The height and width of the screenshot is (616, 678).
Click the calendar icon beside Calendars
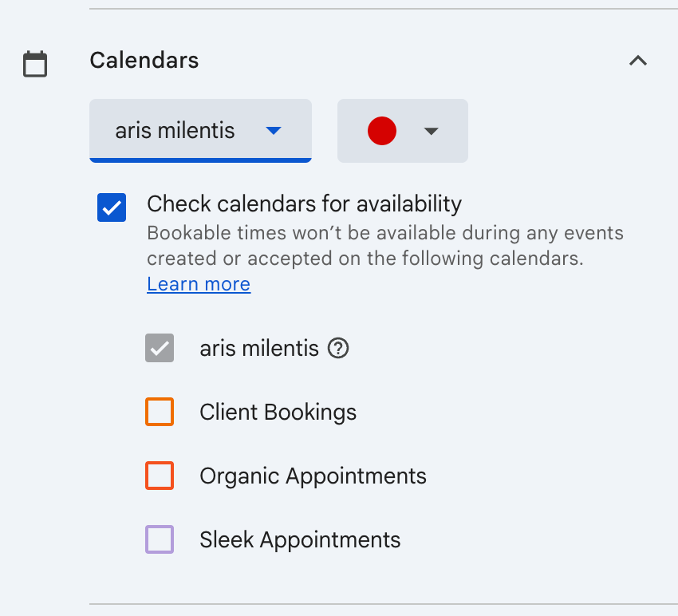pyautogui.click(x=35, y=64)
